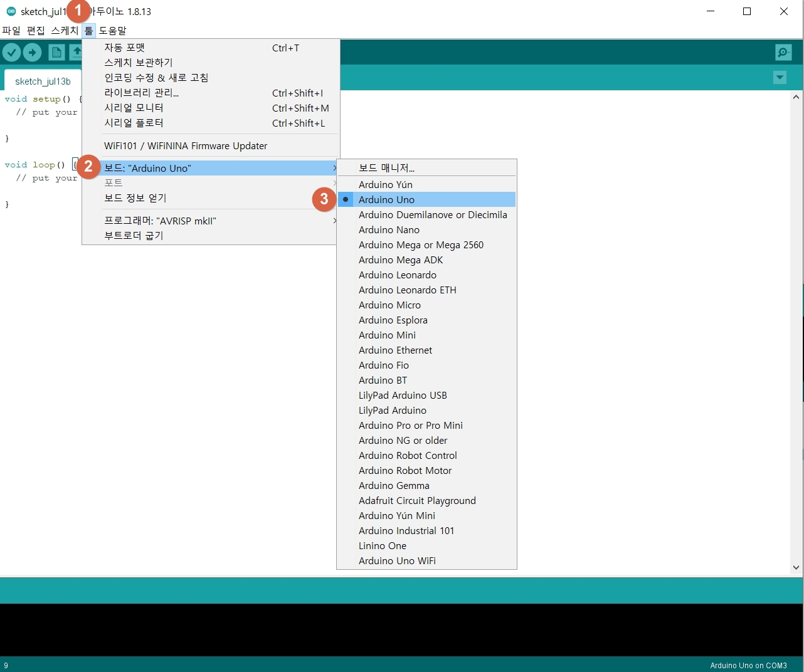Click the Upload arrow toolbar icon
The image size is (804, 672).
pos(33,53)
